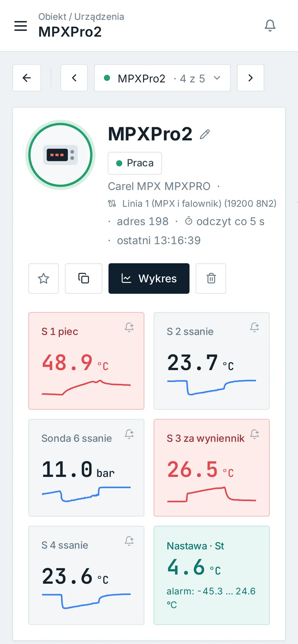Viewport: 298px width, 644px height.
Task: Click the alarm range -45.3 ... 24.6 text
Action: tap(211, 597)
